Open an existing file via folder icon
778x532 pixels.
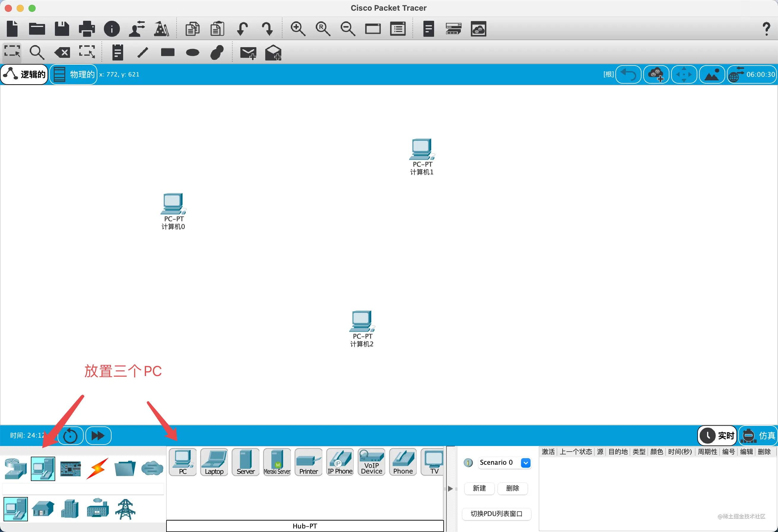pos(37,29)
